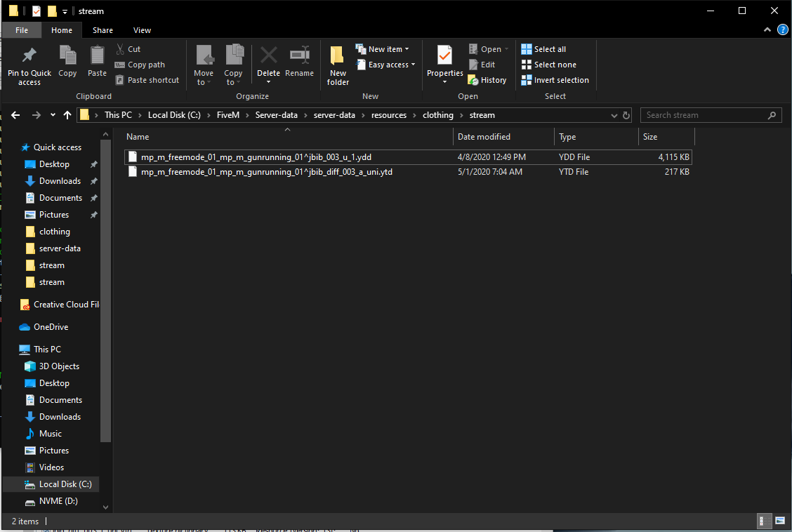Switch to the Share ribbon tab
The height and width of the screenshot is (532, 792).
tap(103, 30)
